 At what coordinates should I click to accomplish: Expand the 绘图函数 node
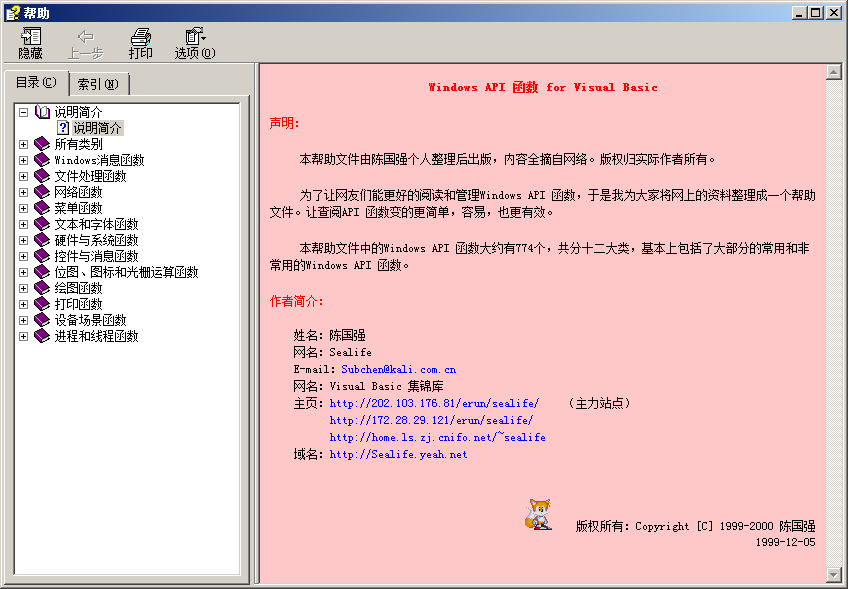click(x=23, y=288)
